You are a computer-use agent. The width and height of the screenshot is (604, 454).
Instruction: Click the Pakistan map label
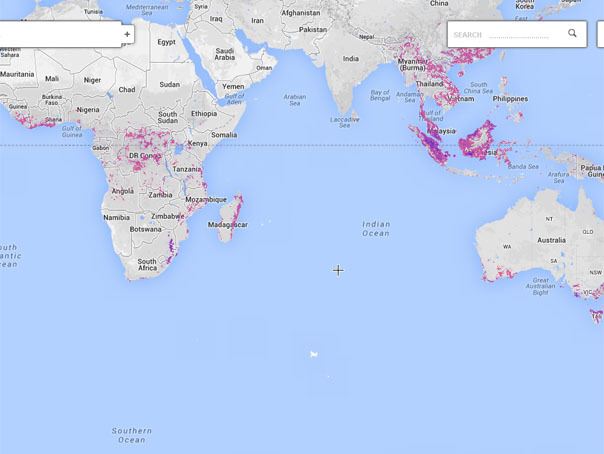tap(313, 29)
